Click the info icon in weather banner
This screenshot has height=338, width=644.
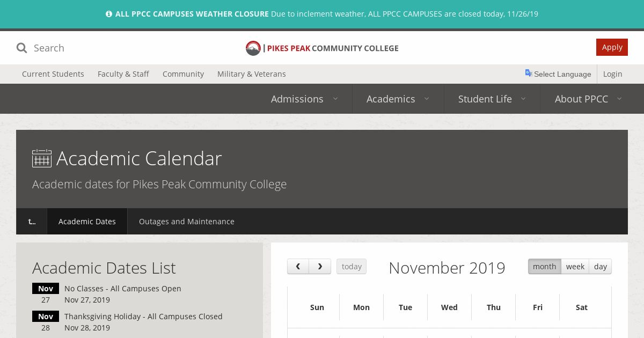(x=109, y=14)
